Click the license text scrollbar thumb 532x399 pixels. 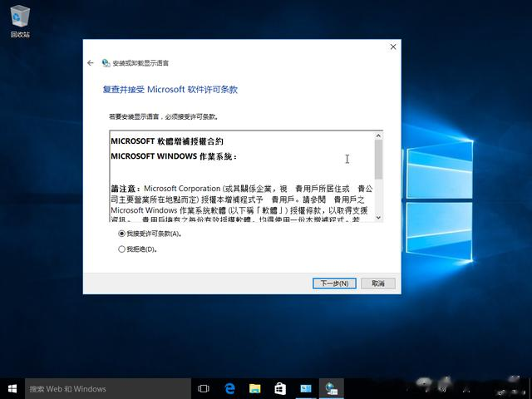(x=379, y=160)
